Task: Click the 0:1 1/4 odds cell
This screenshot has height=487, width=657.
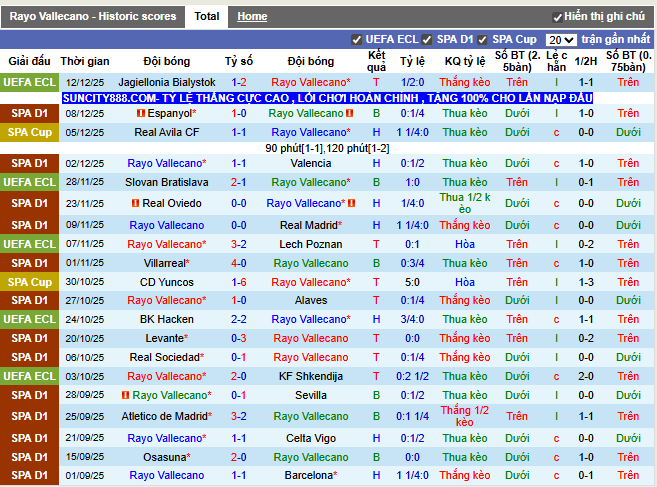Action: (x=412, y=416)
